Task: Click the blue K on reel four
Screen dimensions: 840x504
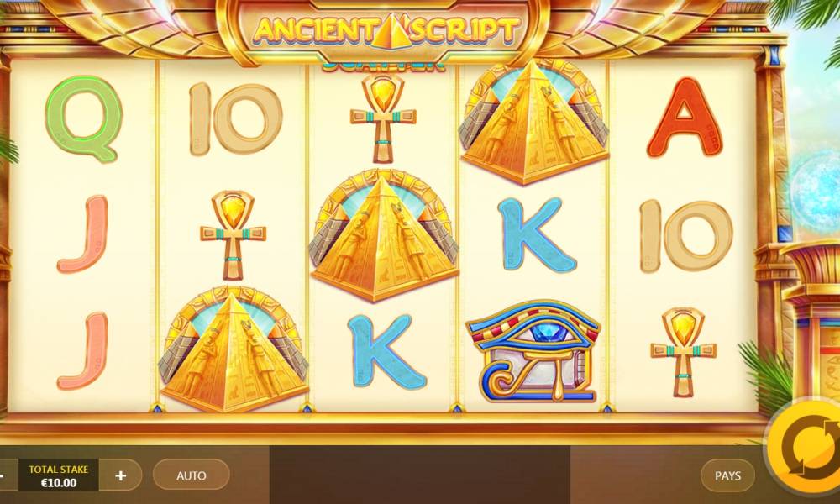Action: click(536, 234)
